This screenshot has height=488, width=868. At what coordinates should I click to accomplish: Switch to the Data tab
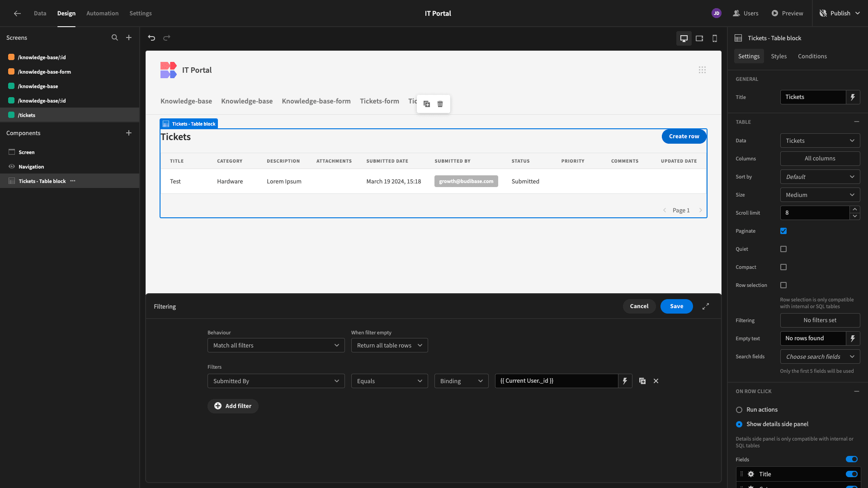click(40, 13)
